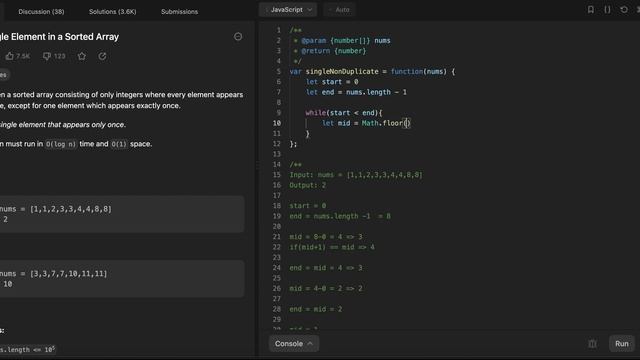The height and width of the screenshot is (360, 640).
Task: Star the problem to add to favorites
Action: (x=82, y=56)
